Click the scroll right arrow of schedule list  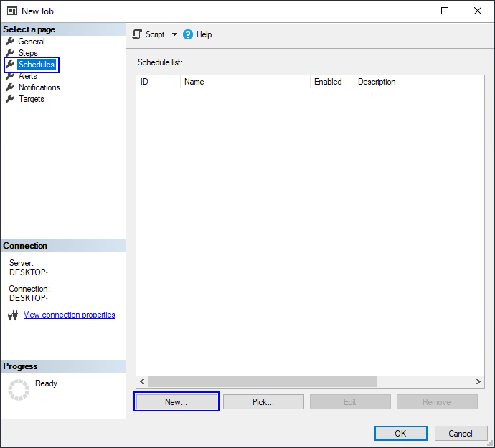[x=478, y=382]
